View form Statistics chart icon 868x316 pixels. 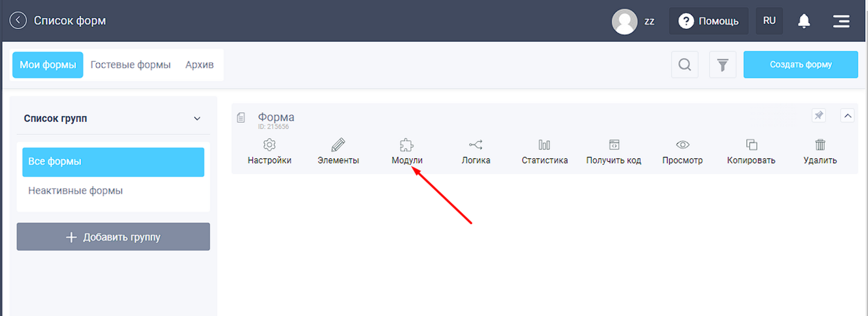tap(544, 145)
